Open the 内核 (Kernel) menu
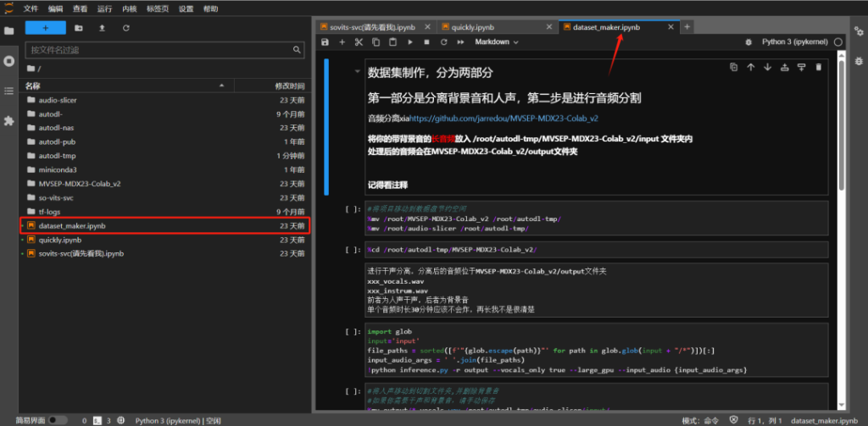The image size is (868, 426). (130, 8)
